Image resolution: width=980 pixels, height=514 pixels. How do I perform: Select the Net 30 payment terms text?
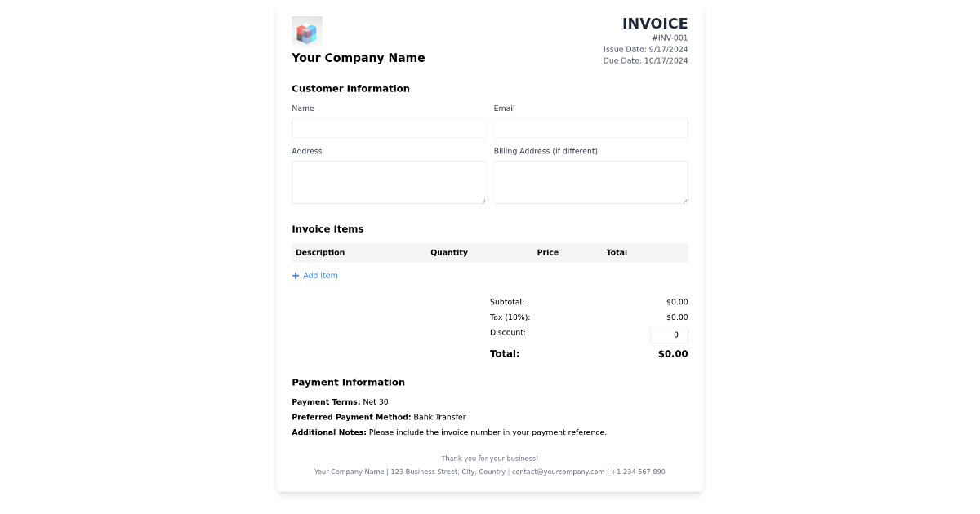click(375, 401)
